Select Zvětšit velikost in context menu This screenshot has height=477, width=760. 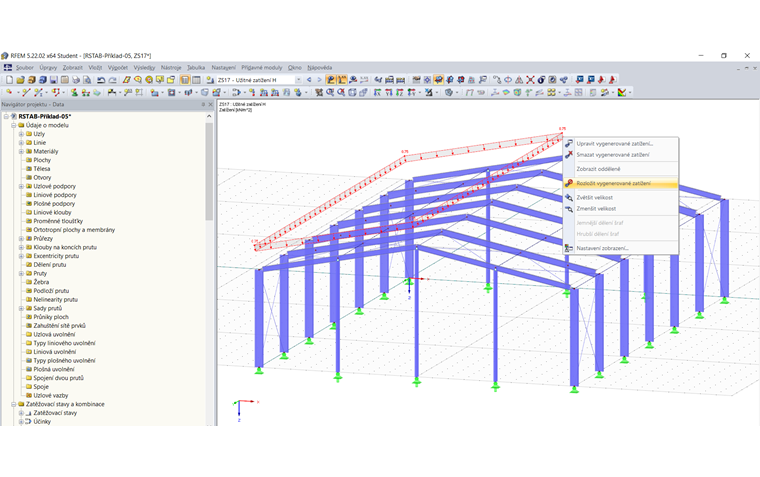620,197
